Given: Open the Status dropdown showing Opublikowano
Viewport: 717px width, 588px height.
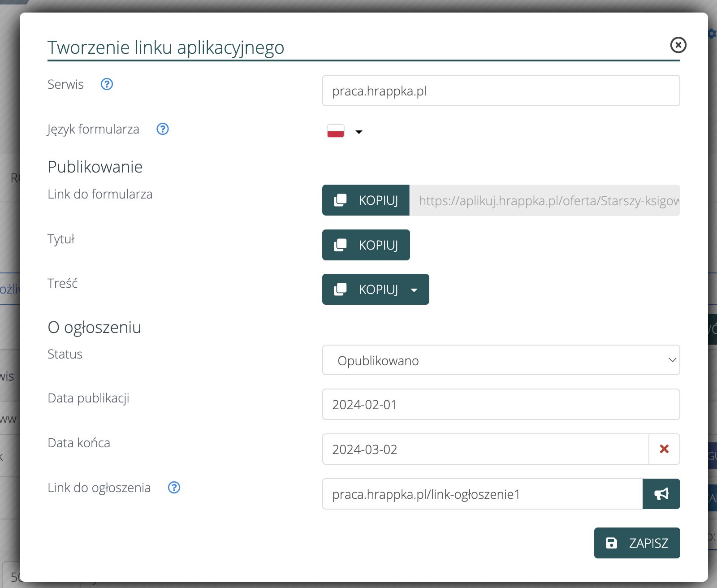Looking at the screenshot, I should [x=501, y=360].
